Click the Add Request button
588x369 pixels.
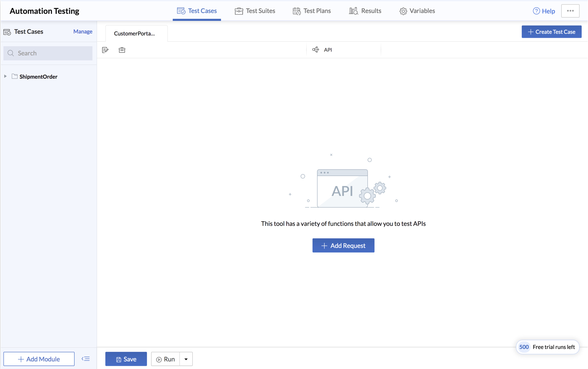tap(343, 245)
